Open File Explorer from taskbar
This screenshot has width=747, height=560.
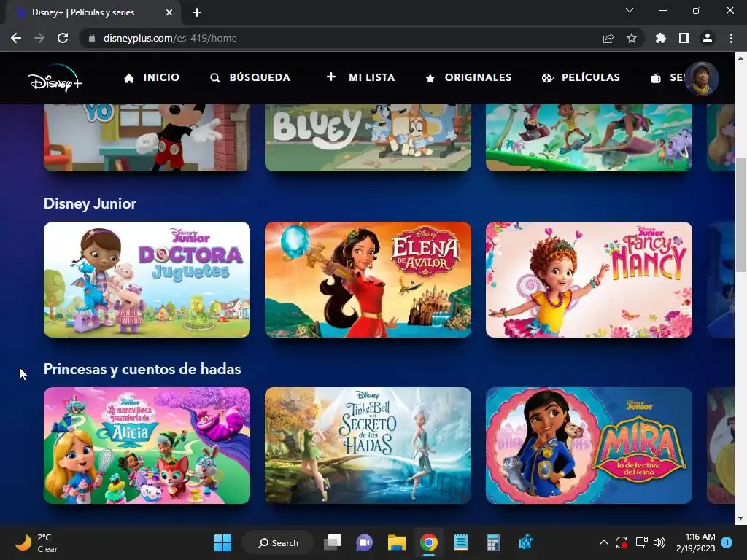click(396, 542)
